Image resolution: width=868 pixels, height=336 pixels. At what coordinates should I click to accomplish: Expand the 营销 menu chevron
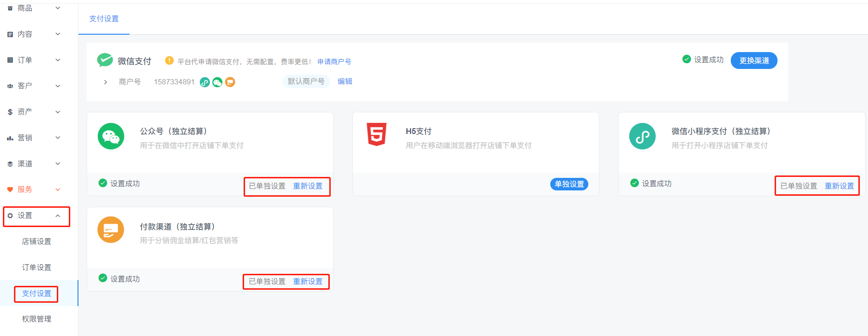58,138
